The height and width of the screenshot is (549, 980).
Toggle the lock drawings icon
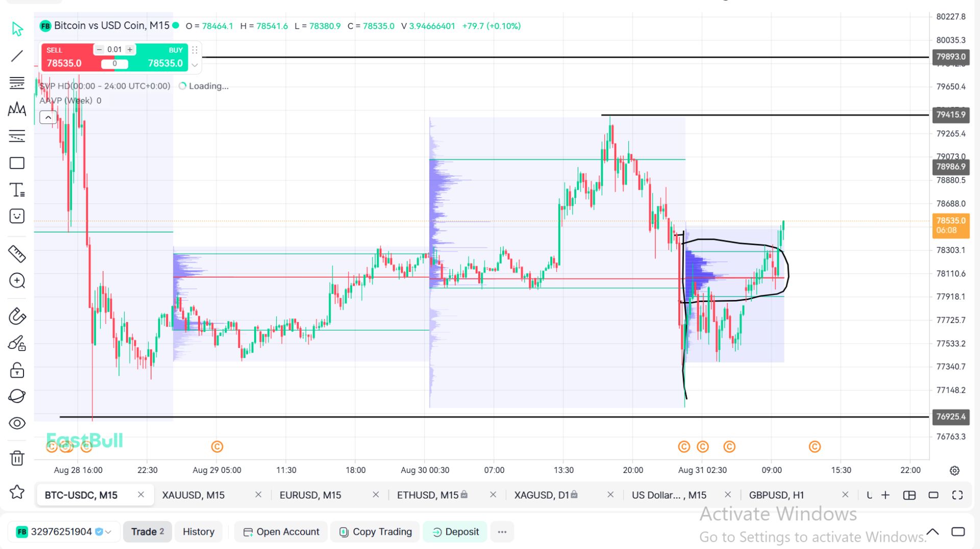[x=17, y=370]
